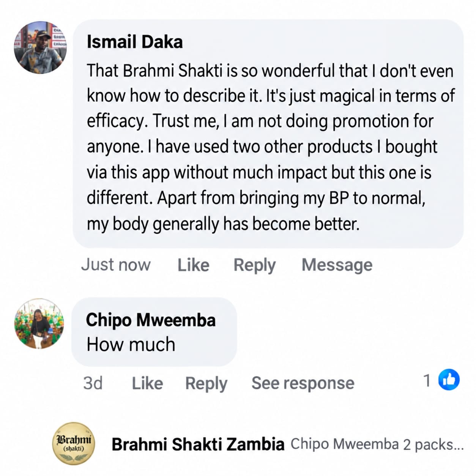Open the Ismail Daka name link
476x476 pixels.
click(x=135, y=42)
